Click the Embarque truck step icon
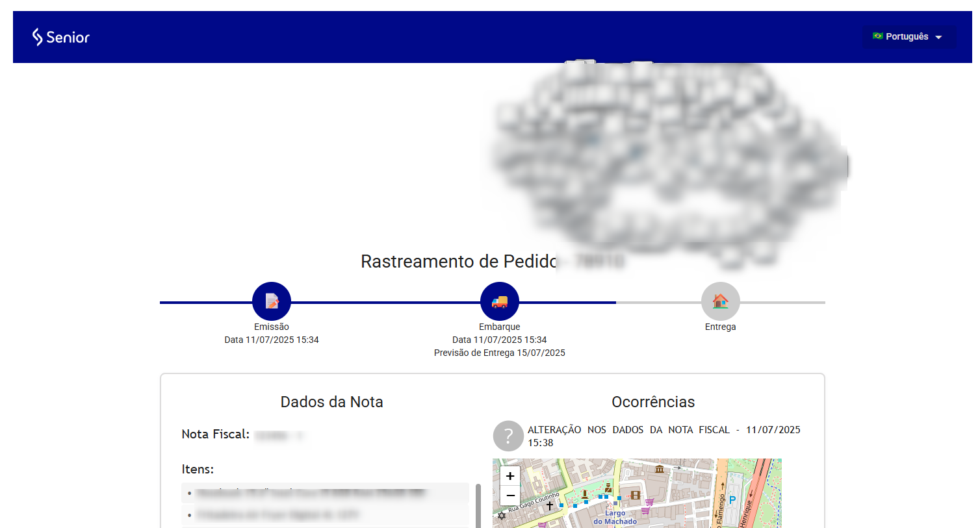The width and height of the screenshot is (980, 528). [499, 301]
